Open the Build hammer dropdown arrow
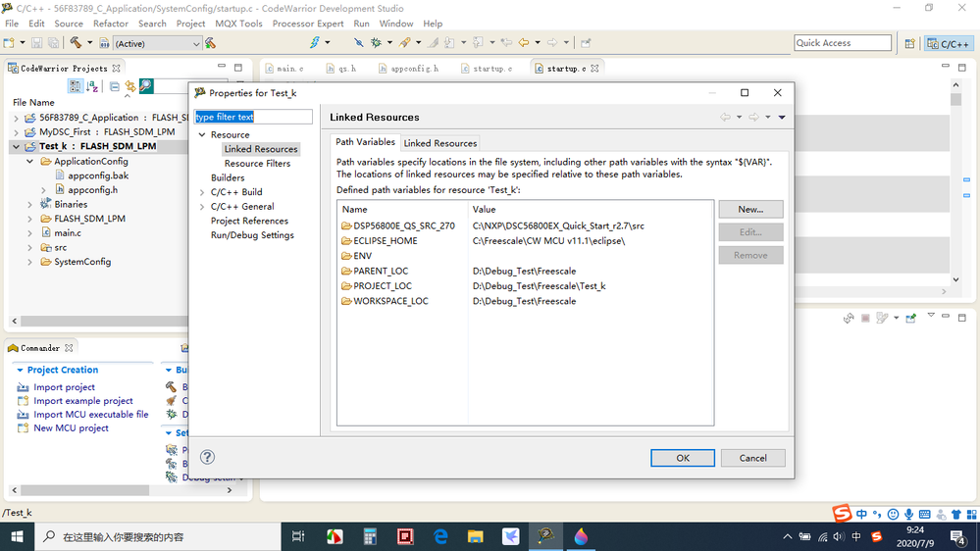The height and width of the screenshot is (551, 980). 89,42
